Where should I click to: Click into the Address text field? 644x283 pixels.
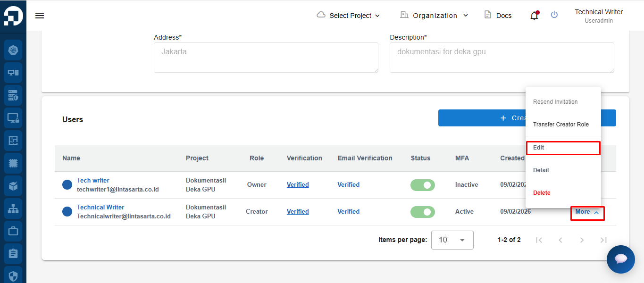tap(266, 58)
